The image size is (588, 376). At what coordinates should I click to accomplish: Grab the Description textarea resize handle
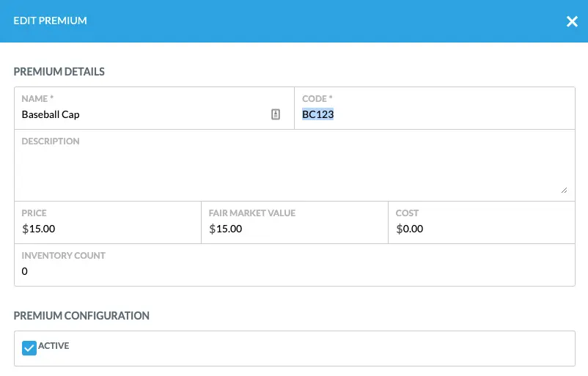tap(564, 190)
